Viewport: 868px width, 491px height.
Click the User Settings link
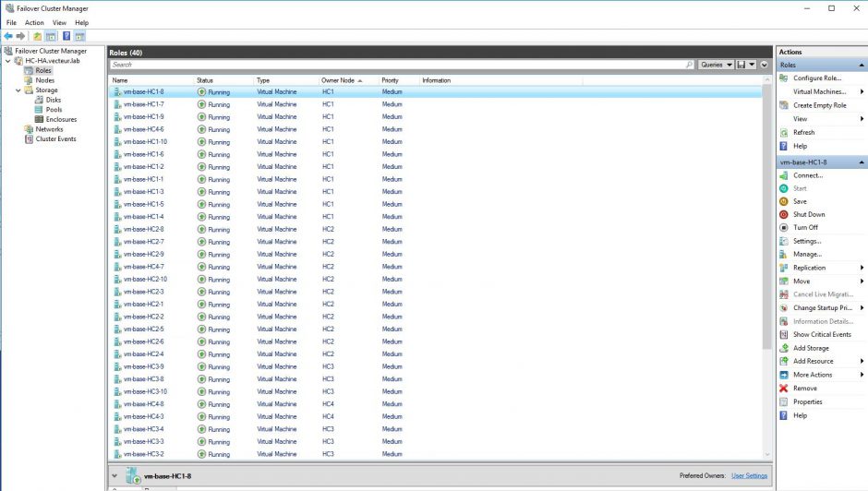pos(749,476)
